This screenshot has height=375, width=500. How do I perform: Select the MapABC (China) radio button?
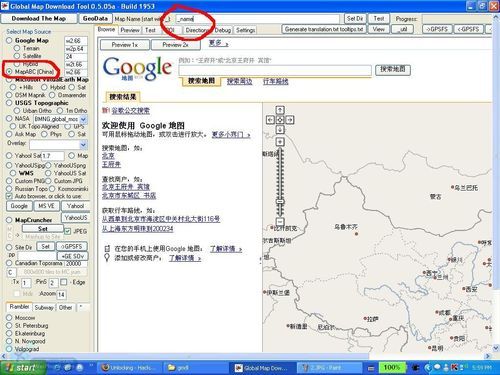click(x=9, y=71)
